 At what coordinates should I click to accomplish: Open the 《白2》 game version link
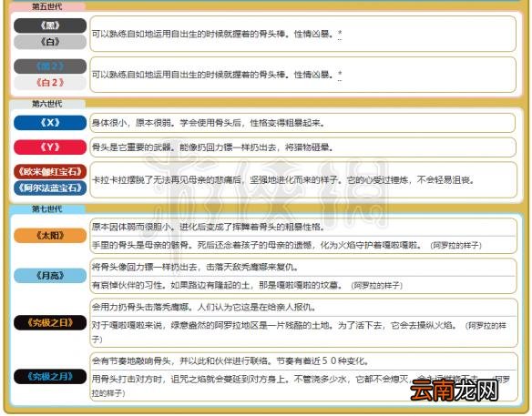coord(50,83)
